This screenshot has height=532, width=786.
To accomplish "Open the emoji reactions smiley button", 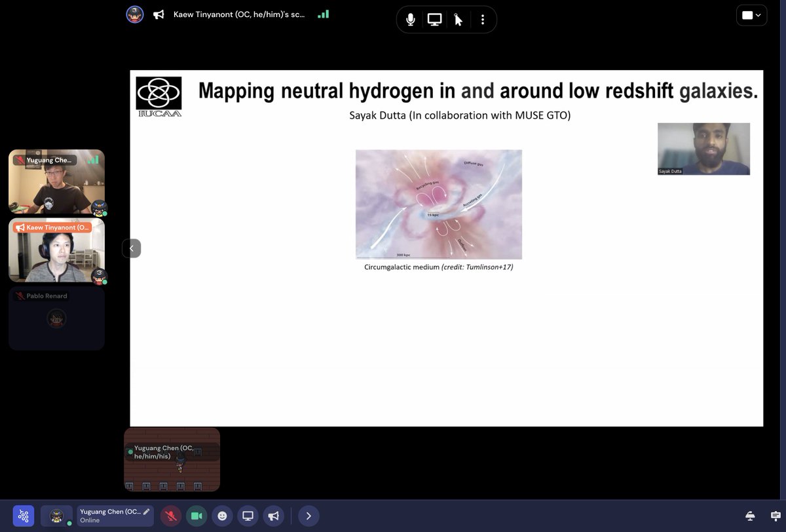I will (x=222, y=516).
